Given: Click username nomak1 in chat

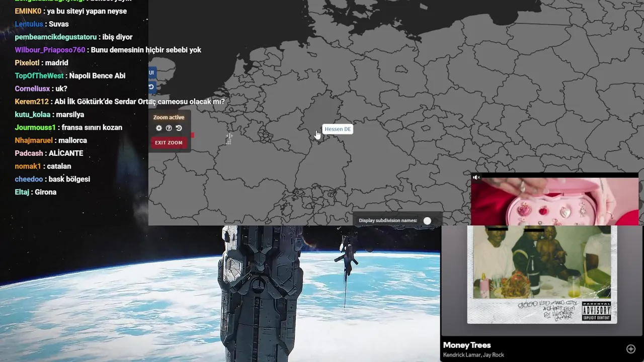Looking at the screenshot, I should coord(28,166).
